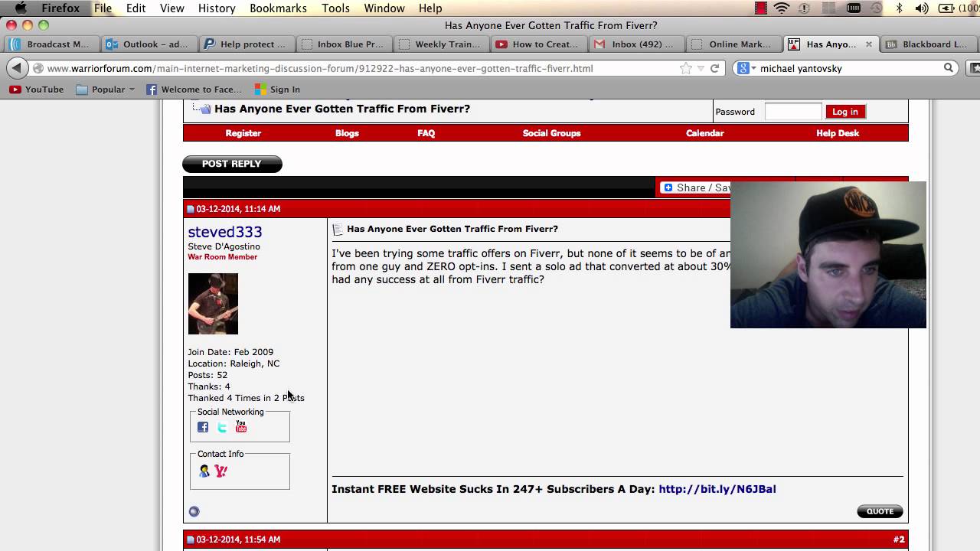
Task: Switch to the Broadcast M... tab
Action: pos(52,44)
